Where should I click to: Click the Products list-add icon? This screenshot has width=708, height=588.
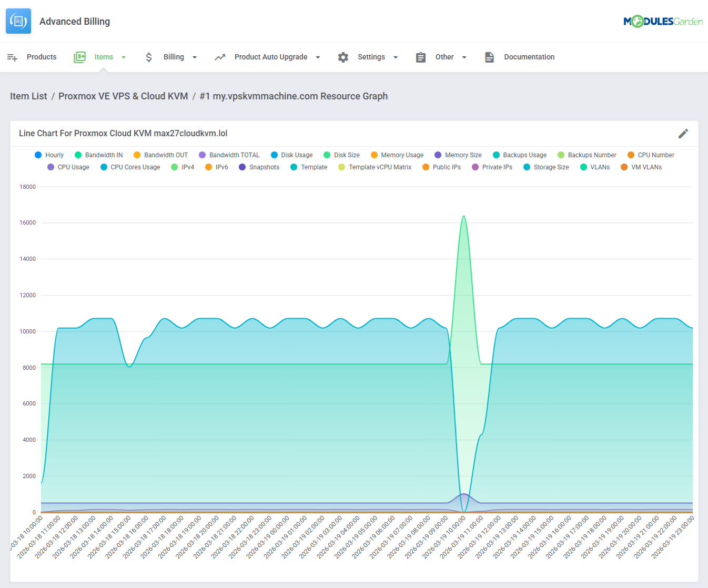point(12,57)
